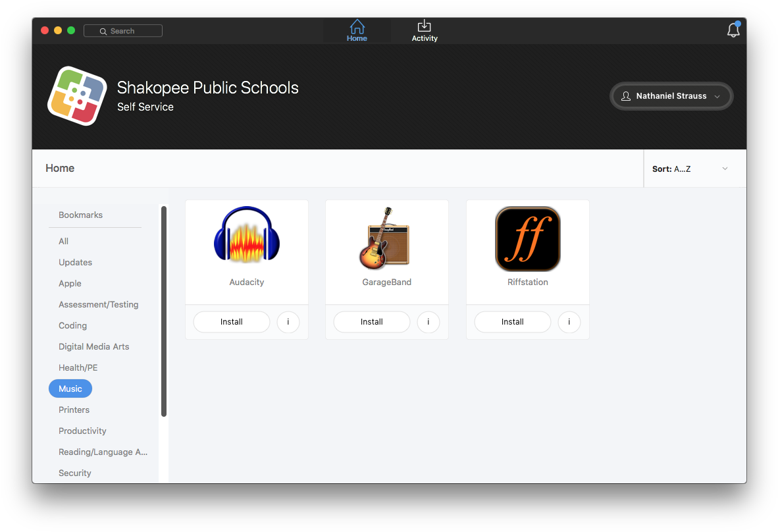
Task: Open the Home section icon
Action: (x=357, y=26)
